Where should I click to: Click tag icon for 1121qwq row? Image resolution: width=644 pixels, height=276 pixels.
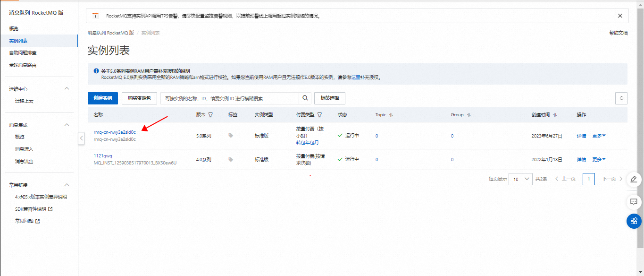[231, 160]
